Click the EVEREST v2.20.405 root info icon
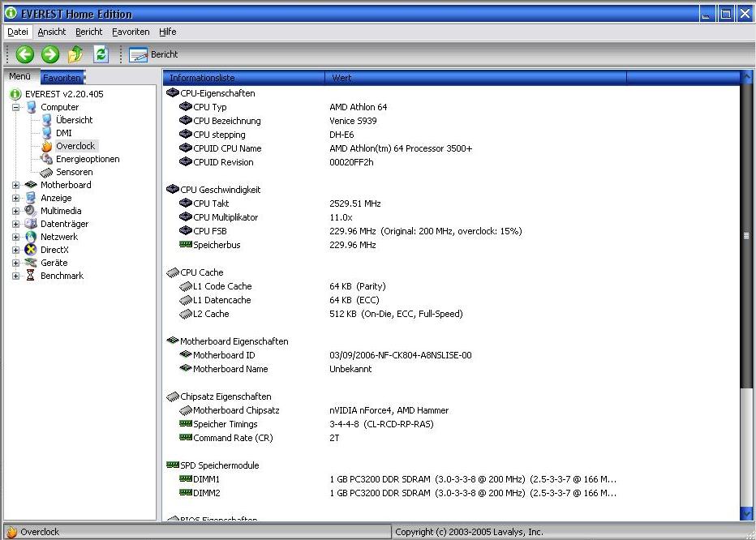 (16, 94)
